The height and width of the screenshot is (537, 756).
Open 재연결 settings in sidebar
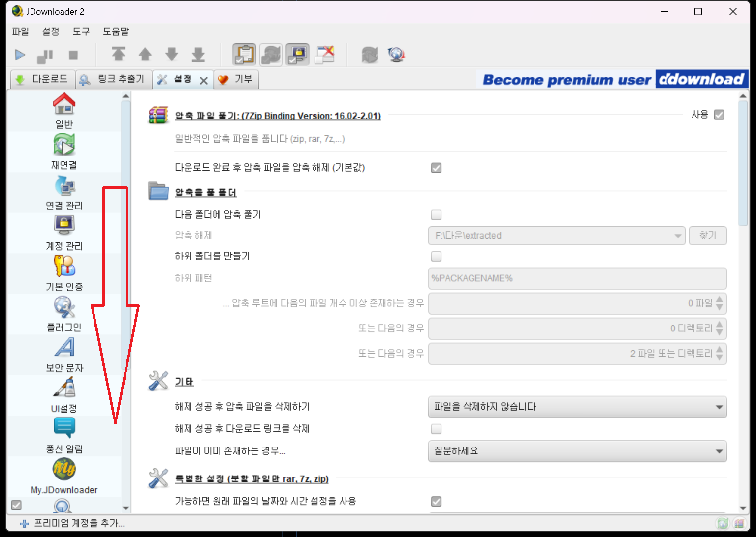[x=64, y=152]
